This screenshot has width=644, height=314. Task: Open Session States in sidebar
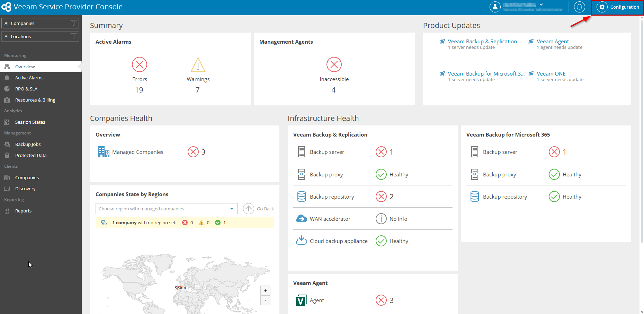[x=41, y=122]
